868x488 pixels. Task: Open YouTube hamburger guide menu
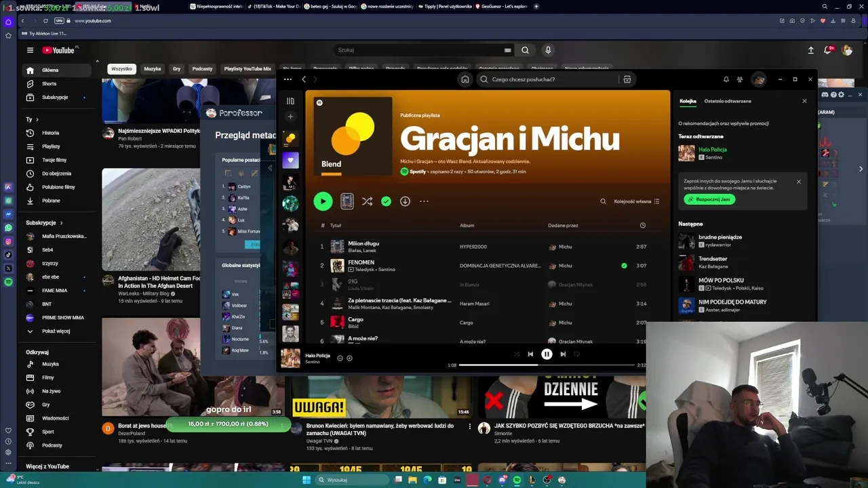(x=30, y=50)
